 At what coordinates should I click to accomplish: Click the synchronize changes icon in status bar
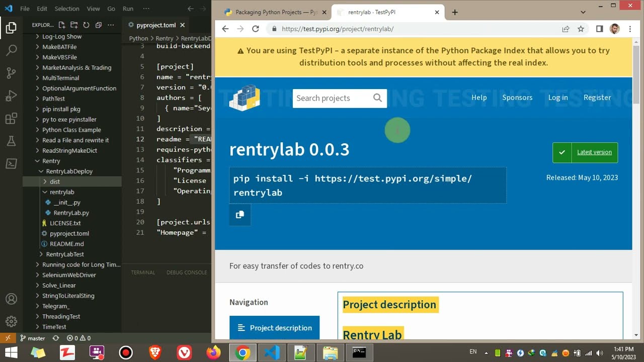point(55,338)
